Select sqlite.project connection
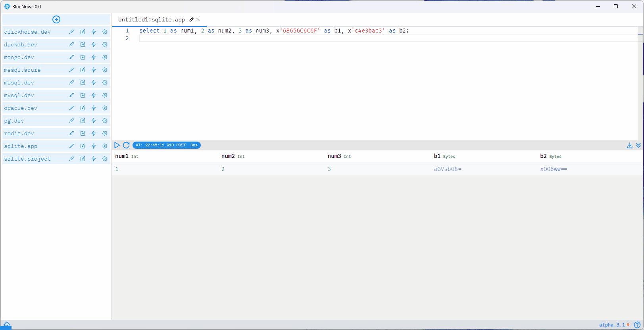 coord(27,159)
